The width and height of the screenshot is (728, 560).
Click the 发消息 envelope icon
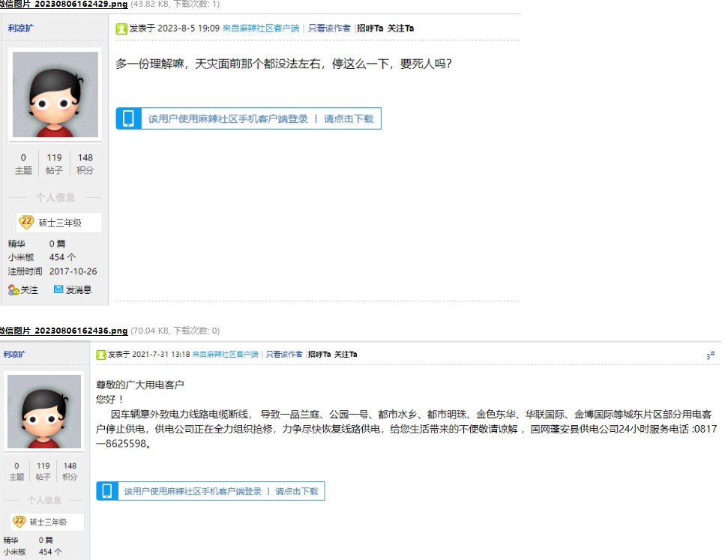58,289
